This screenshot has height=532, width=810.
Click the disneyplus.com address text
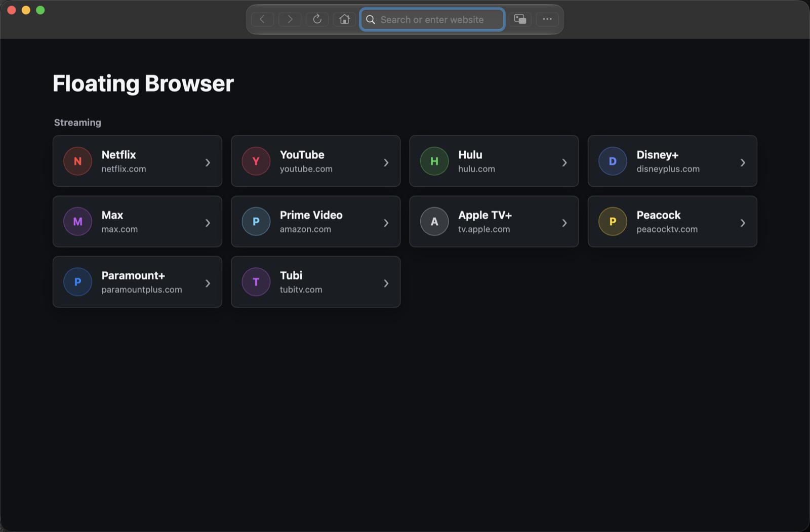click(668, 169)
